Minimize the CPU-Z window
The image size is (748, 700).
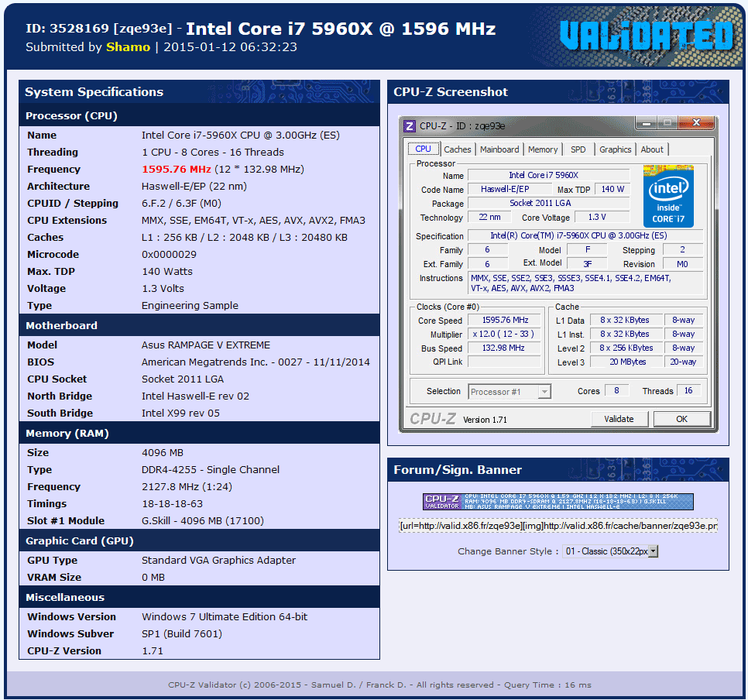[x=647, y=123]
